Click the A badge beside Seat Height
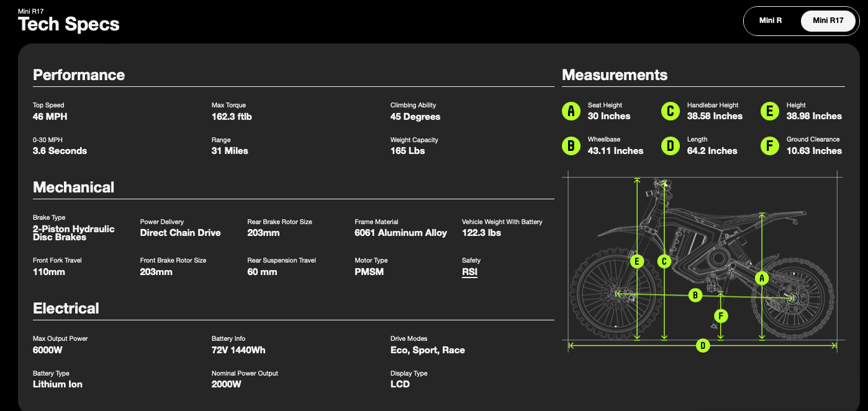The image size is (868, 411). [x=571, y=111]
